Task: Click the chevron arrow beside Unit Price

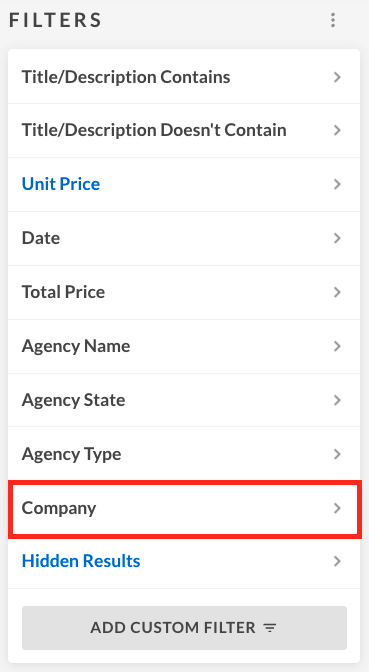Action: click(x=337, y=184)
